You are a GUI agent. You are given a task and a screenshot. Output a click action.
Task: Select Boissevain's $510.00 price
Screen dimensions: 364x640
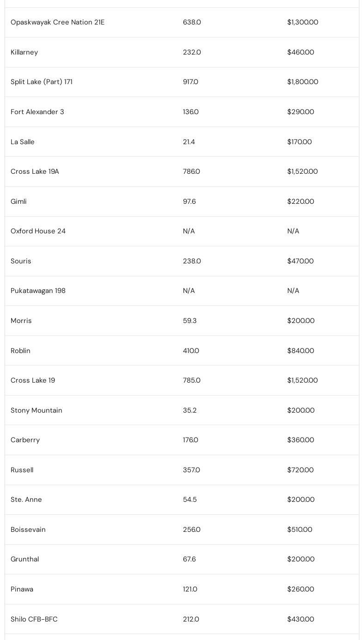300,530
